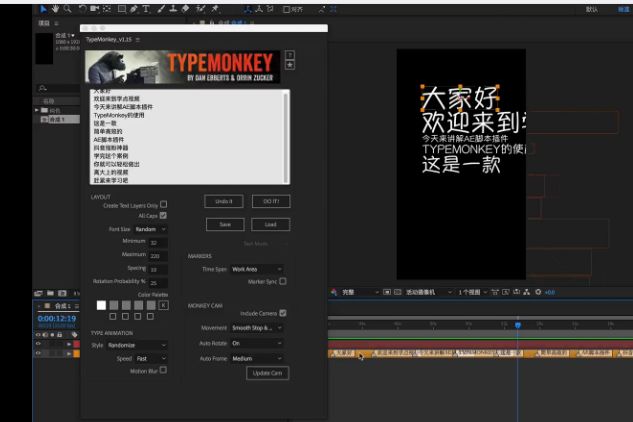Open the Movement Smooth Stop dropdown
This screenshot has height=422, width=633.
[257, 328]
